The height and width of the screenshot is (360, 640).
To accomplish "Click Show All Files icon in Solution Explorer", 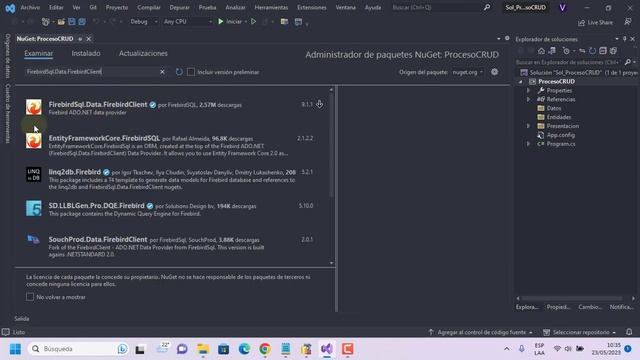I will 613,51.
